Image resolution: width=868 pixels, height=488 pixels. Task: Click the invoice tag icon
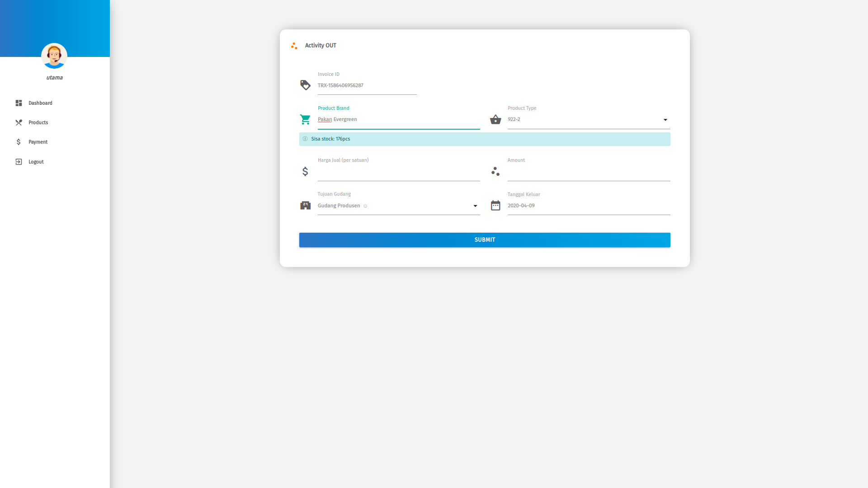click(x=305, y=85)
